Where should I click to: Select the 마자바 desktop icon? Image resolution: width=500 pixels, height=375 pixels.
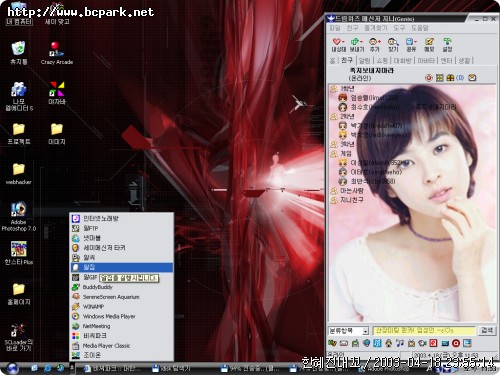tap(57, 93)
